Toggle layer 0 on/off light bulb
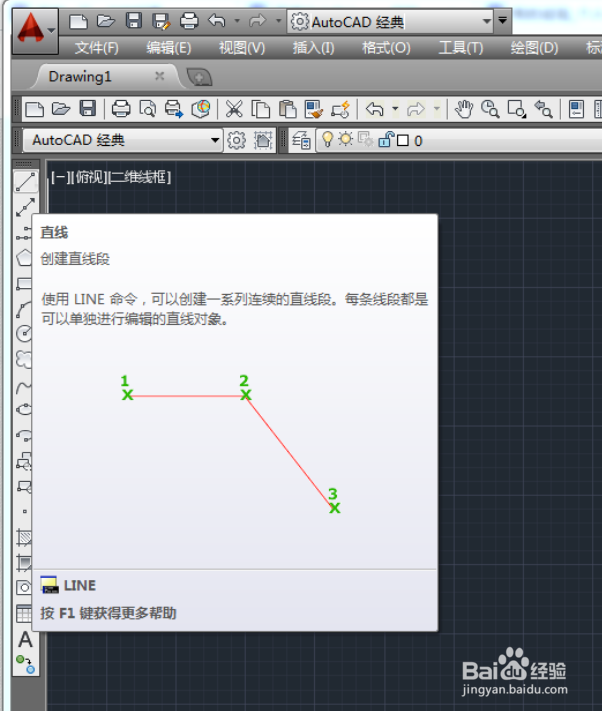 tap(327, 140)
